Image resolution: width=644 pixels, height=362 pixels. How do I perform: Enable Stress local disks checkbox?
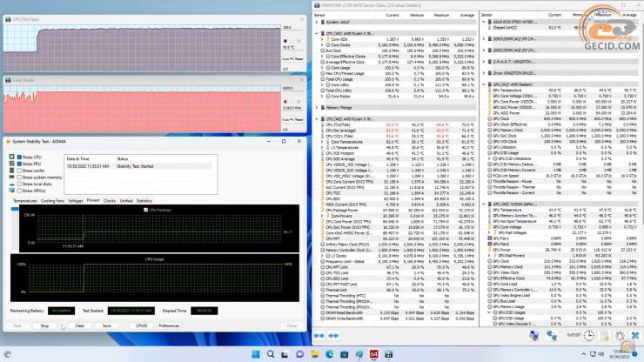click(19, 184)
